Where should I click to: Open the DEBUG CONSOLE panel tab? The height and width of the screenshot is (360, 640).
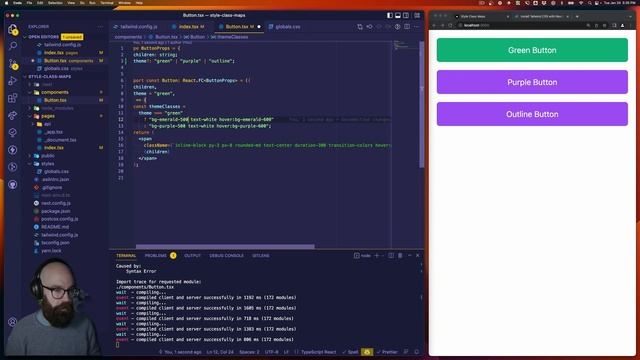tap(227, 256)
